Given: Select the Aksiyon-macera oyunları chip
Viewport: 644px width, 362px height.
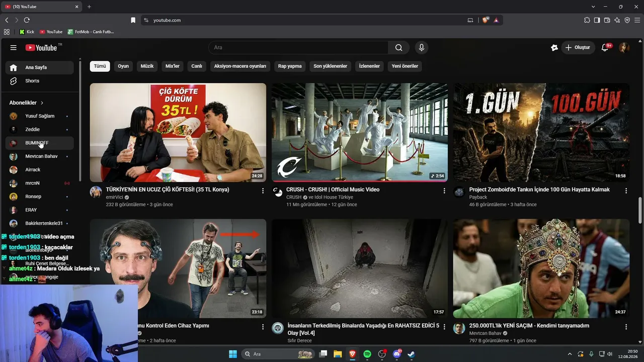Looking at the screenshot, I should [x=240, y=66].
